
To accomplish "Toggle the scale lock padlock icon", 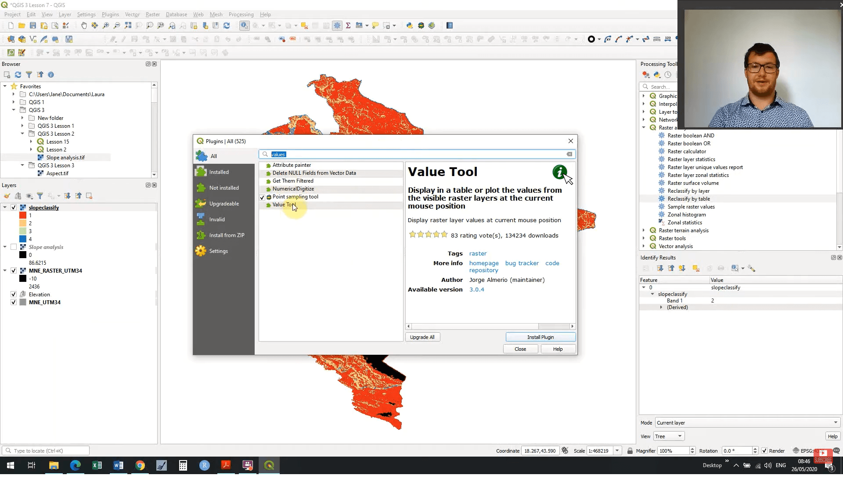I will (630, 451).
